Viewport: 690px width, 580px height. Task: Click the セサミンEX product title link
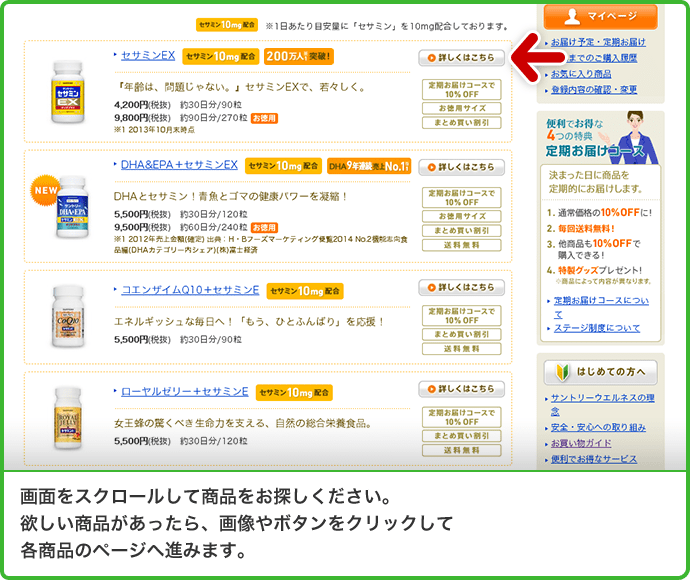(148, 55)
